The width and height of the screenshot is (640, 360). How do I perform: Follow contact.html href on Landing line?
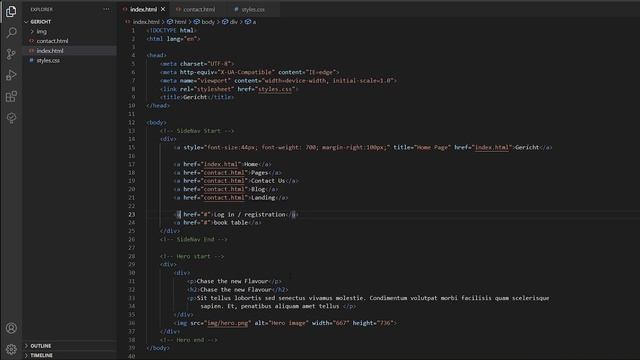click(x=224, y=198)
